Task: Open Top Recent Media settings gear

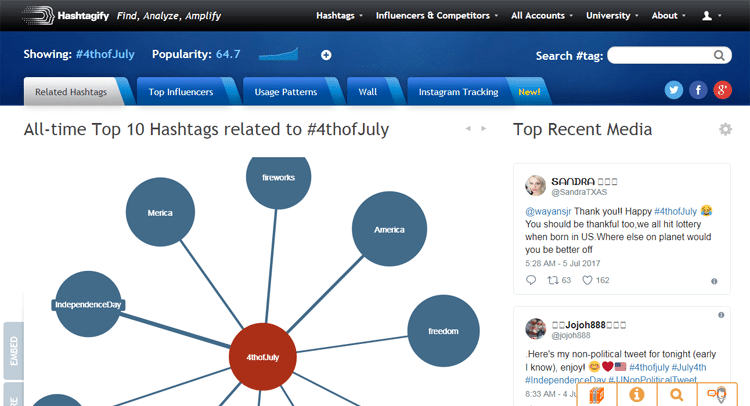Action: 726,129
